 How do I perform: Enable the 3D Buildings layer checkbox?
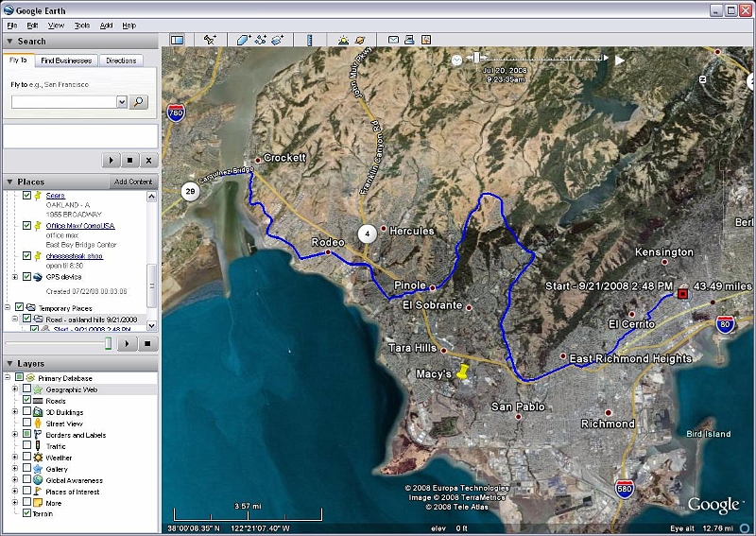(x=27, y=411)
